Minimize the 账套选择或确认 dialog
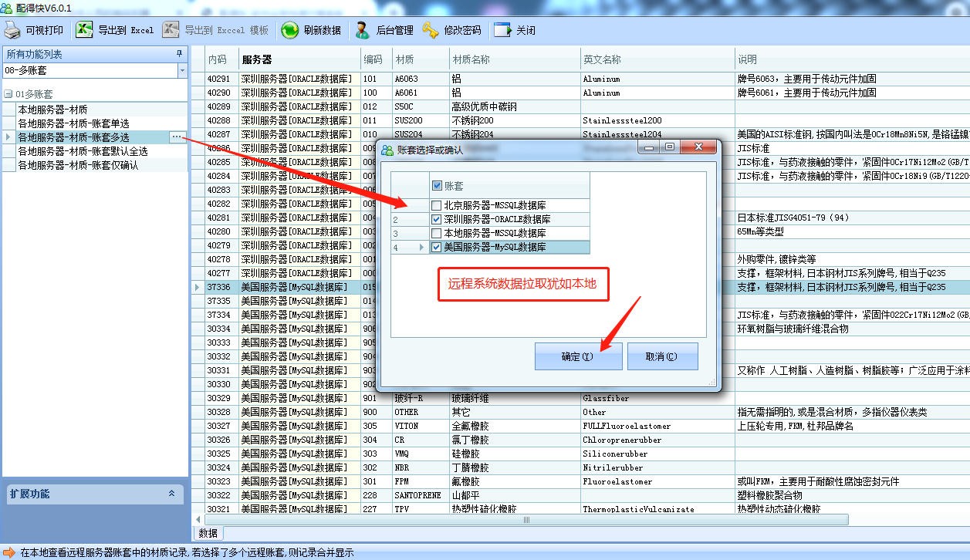 pyautogui.click(x=650, y=147)
